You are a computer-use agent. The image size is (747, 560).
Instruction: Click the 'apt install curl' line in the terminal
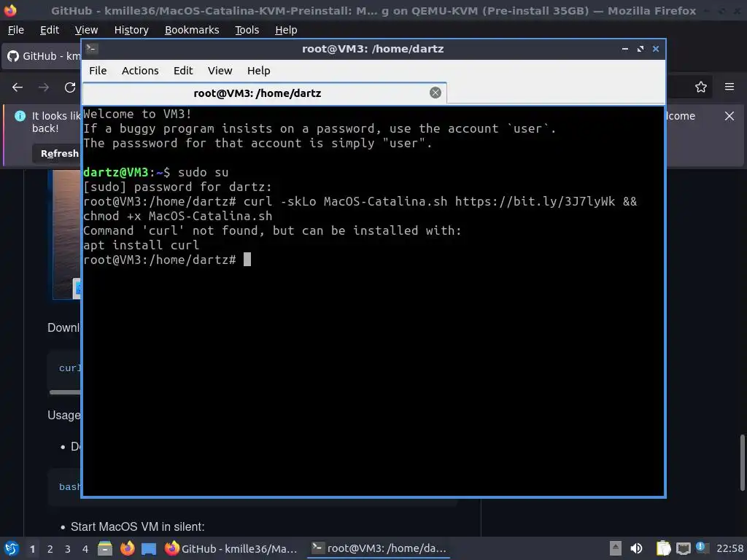(x=141, y=245)
